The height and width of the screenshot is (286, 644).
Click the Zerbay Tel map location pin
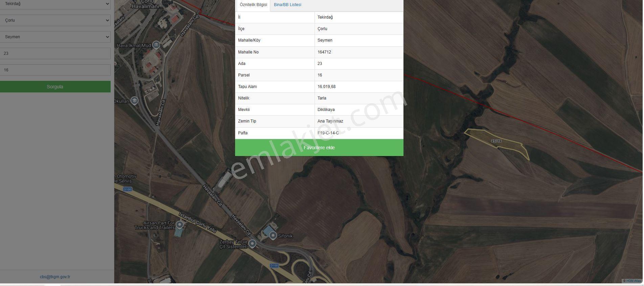click(x=252, y=243)
